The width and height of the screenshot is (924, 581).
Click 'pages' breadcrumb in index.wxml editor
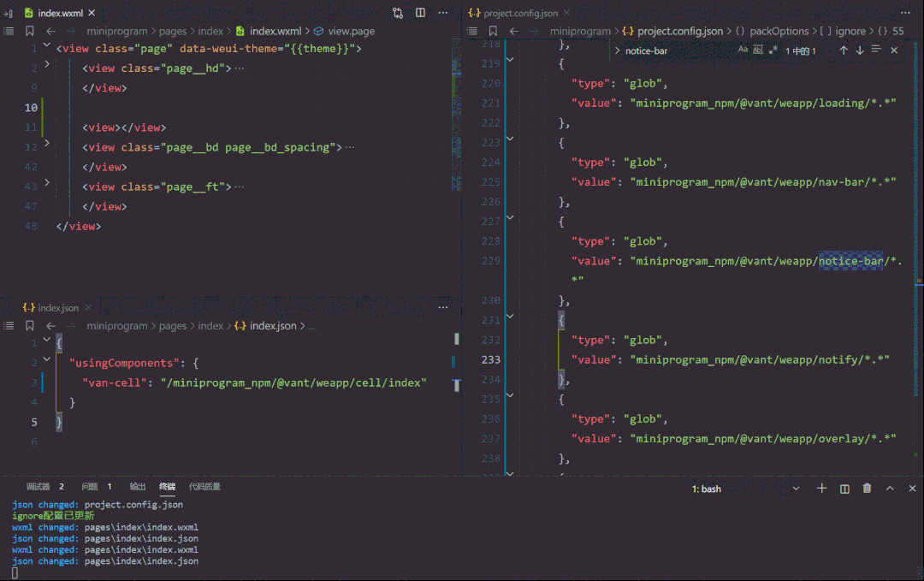pyautogui.click(x=173, y=31)
